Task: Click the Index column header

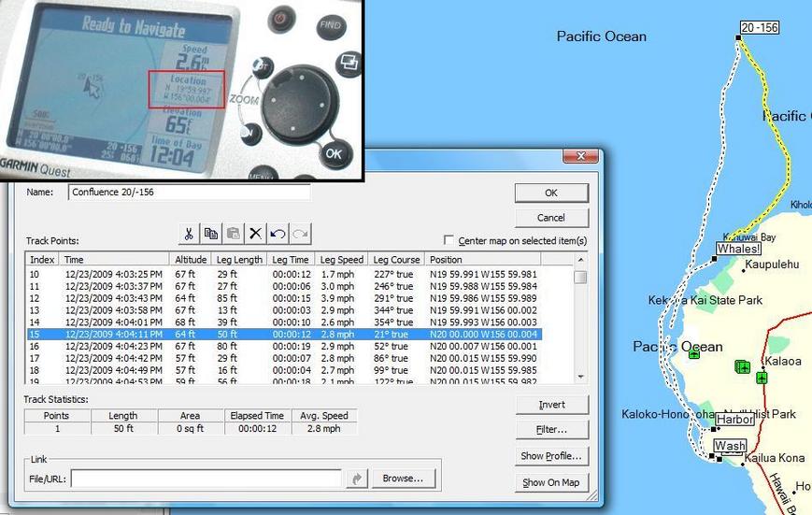Action: (x=42, y=260)
